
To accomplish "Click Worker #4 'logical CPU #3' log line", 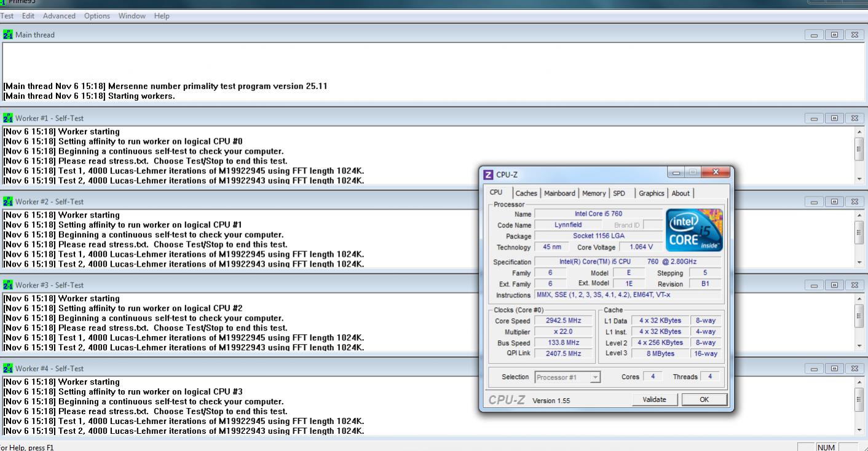I will click(x=123, y=392).
